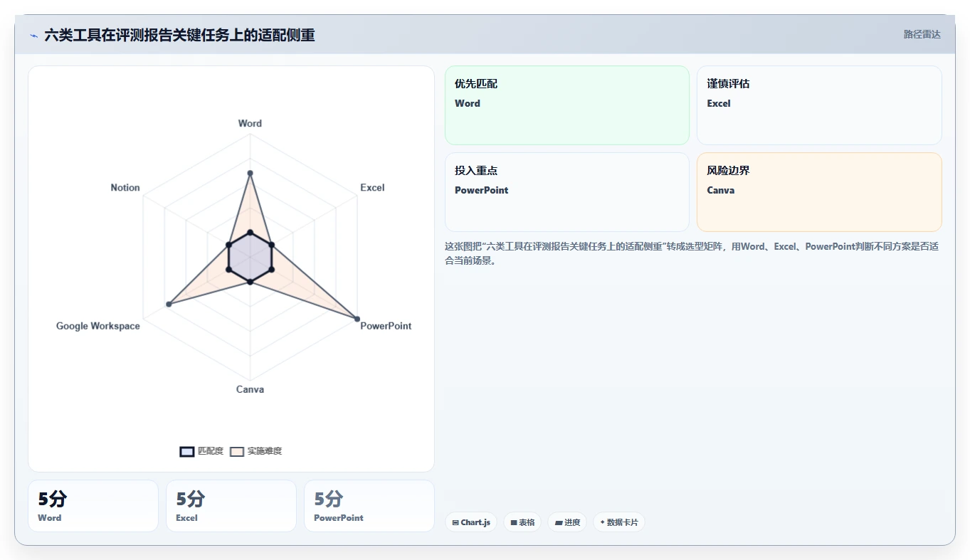Click the Excel axis label on radar
The height and width of the screenshot is (560, 970).
[372, 188]
